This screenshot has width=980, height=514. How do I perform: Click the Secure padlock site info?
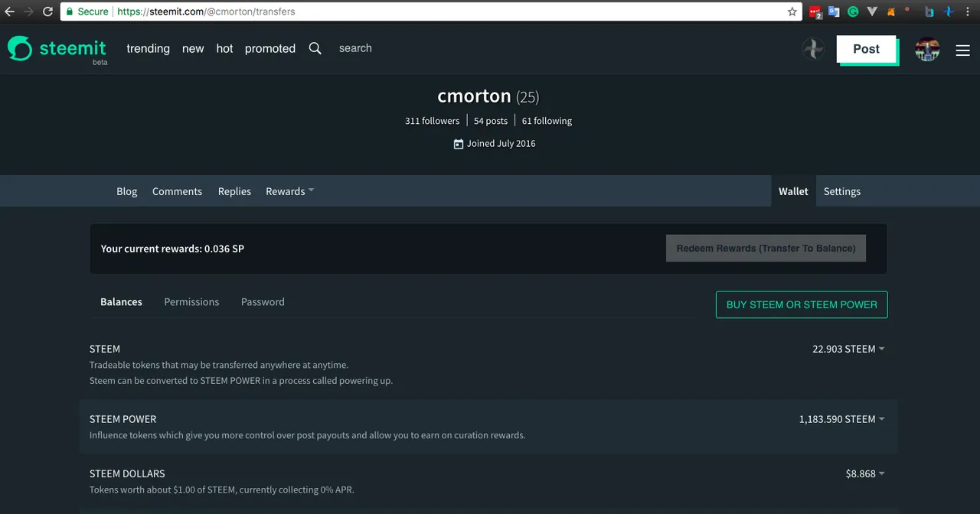[86, 11]
